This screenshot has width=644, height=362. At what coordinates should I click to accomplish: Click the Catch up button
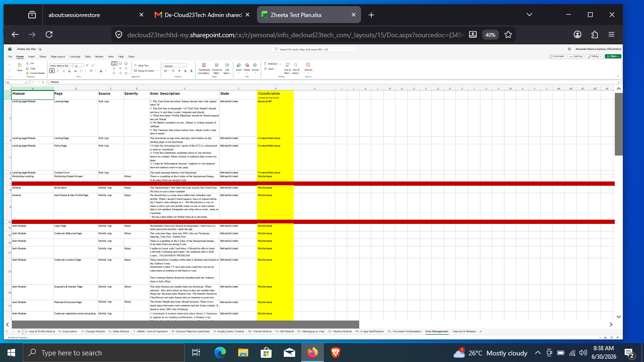576,56
